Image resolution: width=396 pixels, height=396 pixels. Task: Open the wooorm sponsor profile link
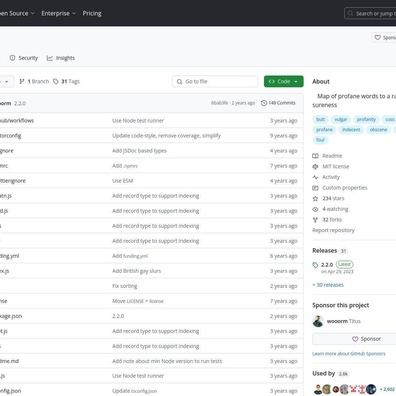(344, 321)
